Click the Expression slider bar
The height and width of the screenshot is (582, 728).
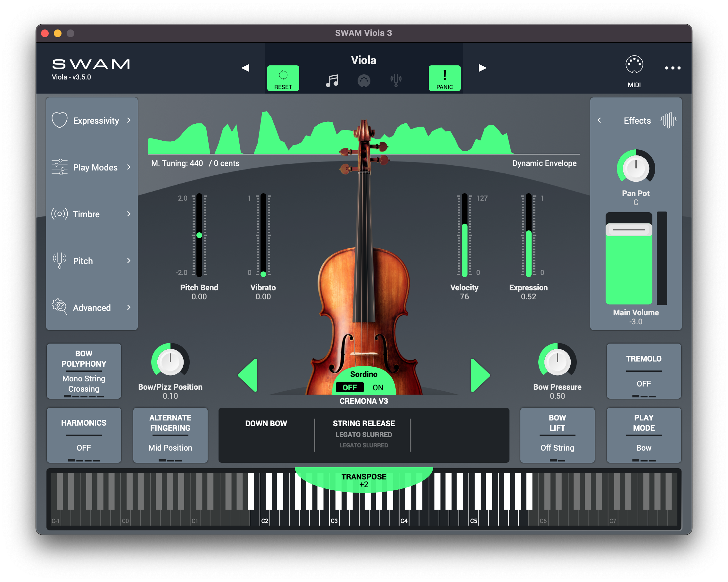click(x=528, y=235)
